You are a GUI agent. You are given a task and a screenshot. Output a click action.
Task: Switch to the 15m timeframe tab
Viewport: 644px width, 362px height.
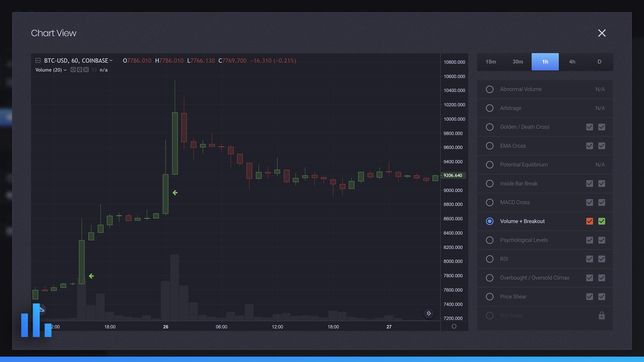[x=491, y=62]
